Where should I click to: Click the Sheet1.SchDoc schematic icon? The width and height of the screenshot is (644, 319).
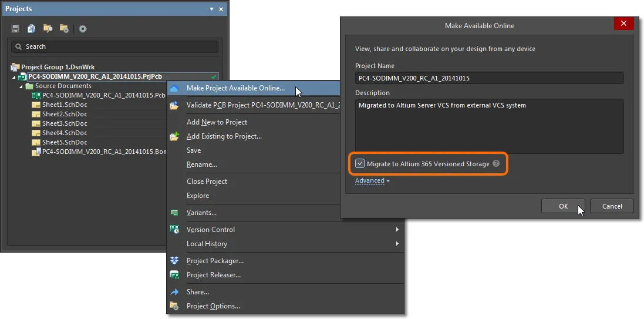(x=36, y=105)
